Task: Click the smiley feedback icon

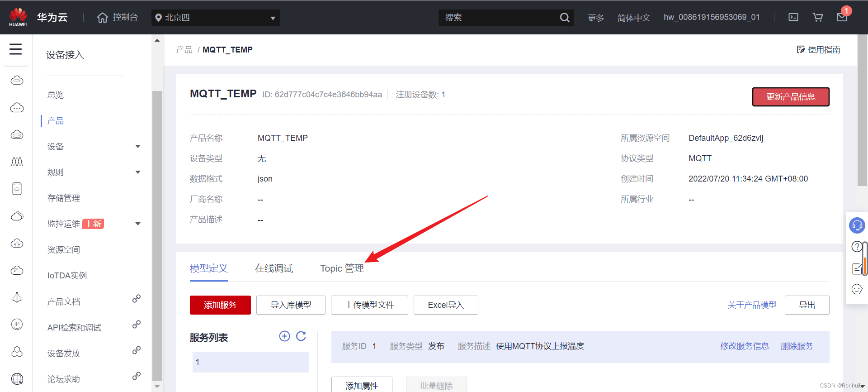Action: 857,289
